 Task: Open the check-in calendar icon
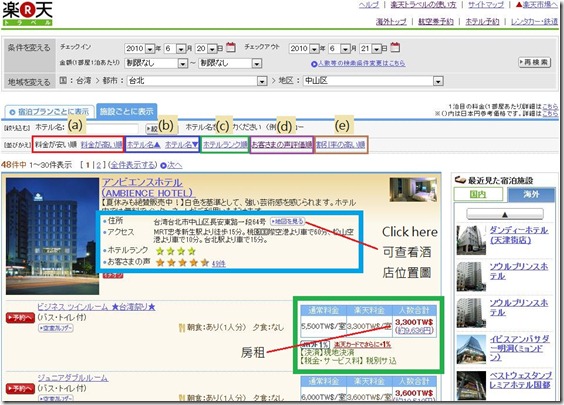point(231,47)
